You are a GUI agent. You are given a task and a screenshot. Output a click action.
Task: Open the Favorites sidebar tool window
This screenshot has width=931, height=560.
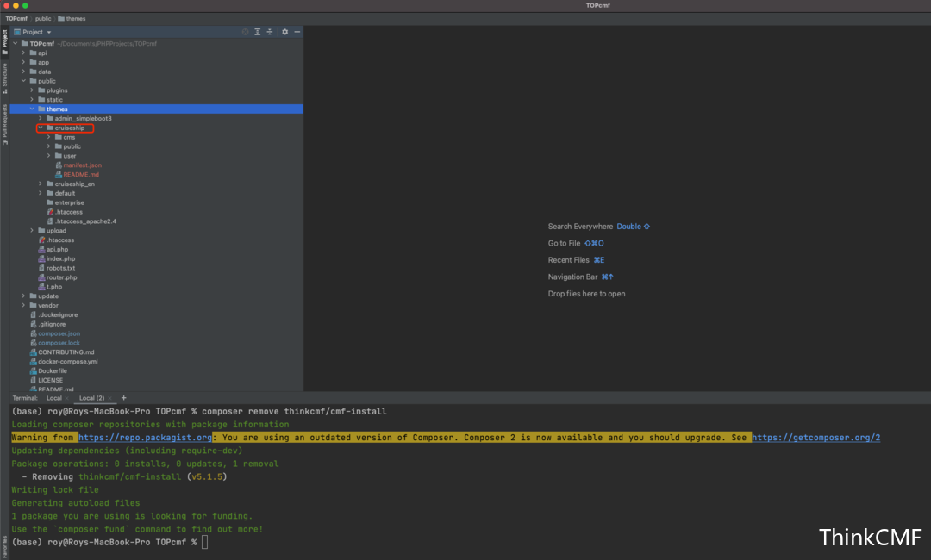tap(5, 546)
